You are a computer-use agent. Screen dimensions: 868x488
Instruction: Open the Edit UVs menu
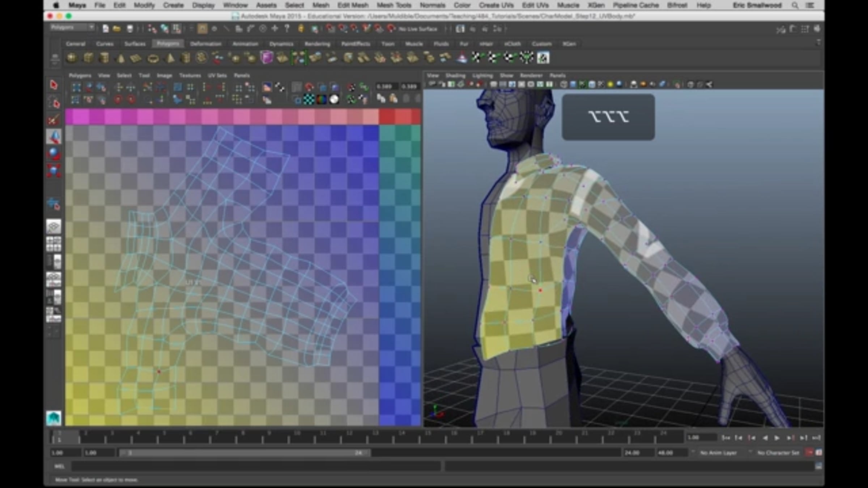click(535, 5)
